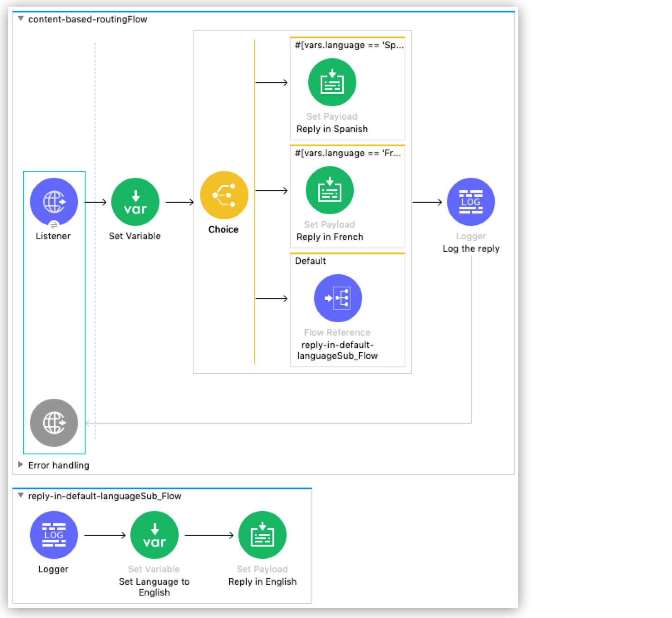Click the Flow Reference icon in Default branch

pyautogui.click(x=338, y=298)
